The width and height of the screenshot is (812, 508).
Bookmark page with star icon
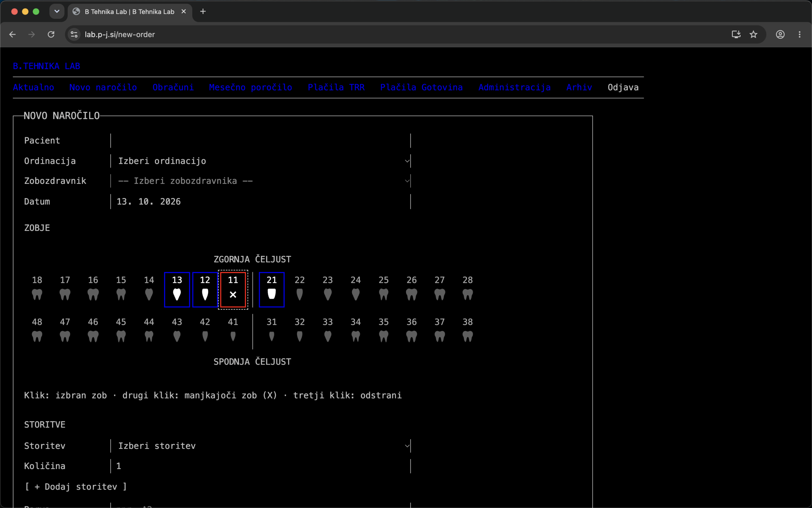click(x=754, y=34)
